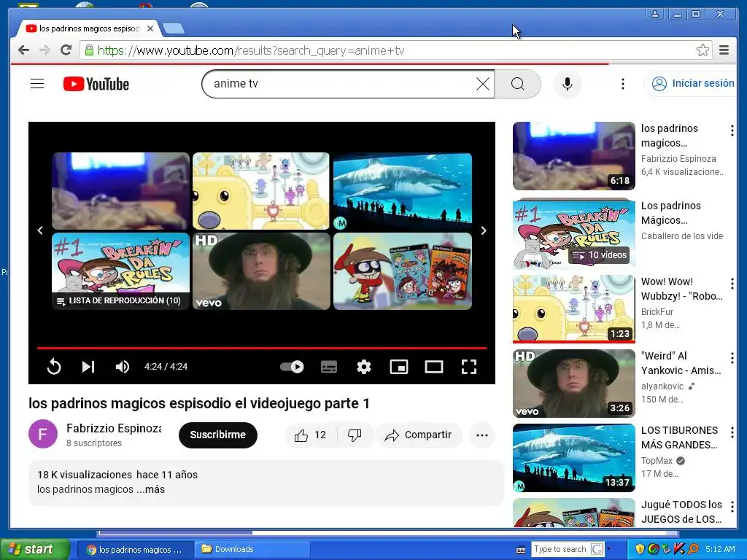Select the Chrome los padrinos magicos taskbar item
The image size is (747, 560).
[135, 549]
